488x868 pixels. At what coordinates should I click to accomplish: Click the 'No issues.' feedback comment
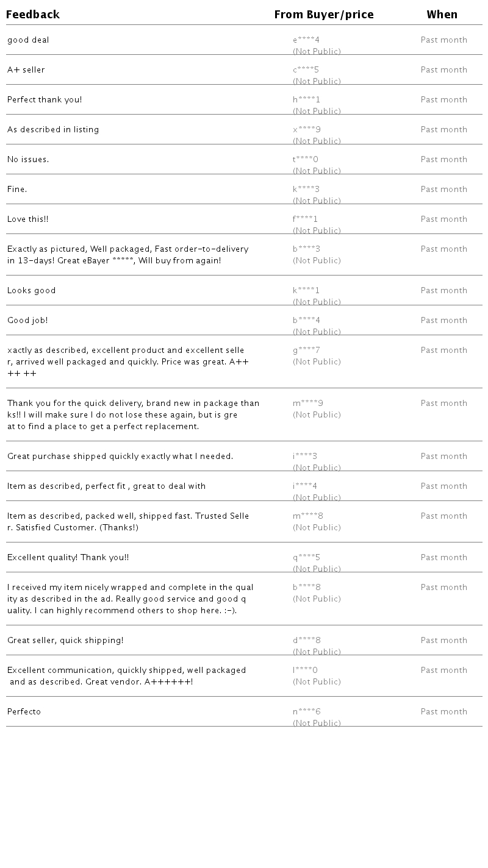click(28, 160)
